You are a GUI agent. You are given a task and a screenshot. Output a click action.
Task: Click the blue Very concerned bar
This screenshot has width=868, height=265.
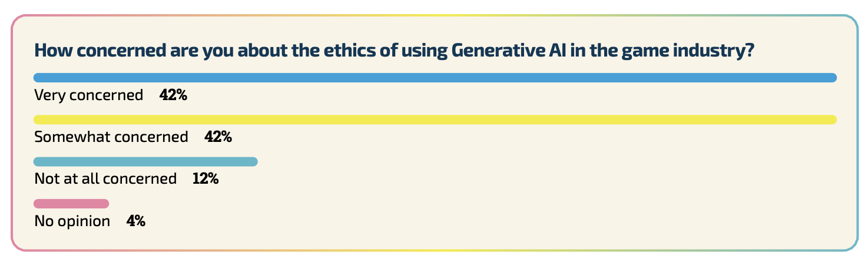pyautogui.click(x=435, y=78)
